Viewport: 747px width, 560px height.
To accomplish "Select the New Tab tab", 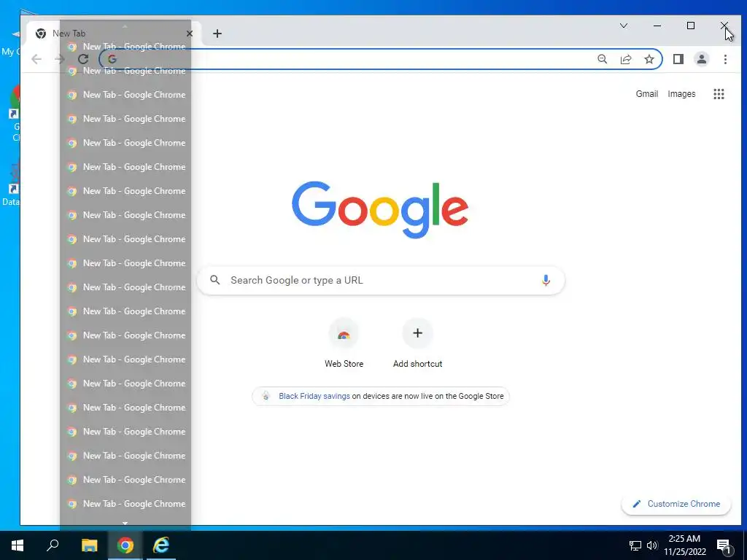I will click(115, 34).
